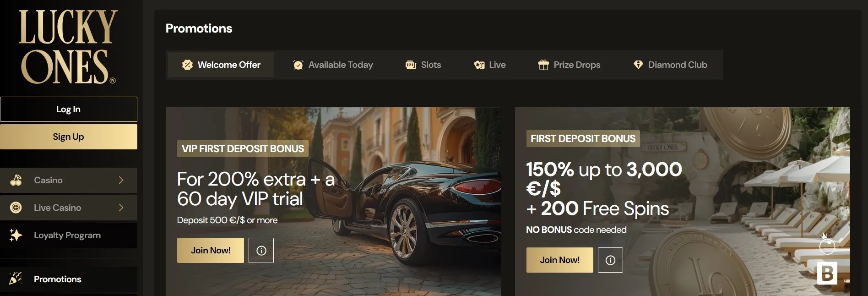Expand the Casino menu chevron
Image resolution: width=868 pixels, height=296 pixels.
pos(121,180)
